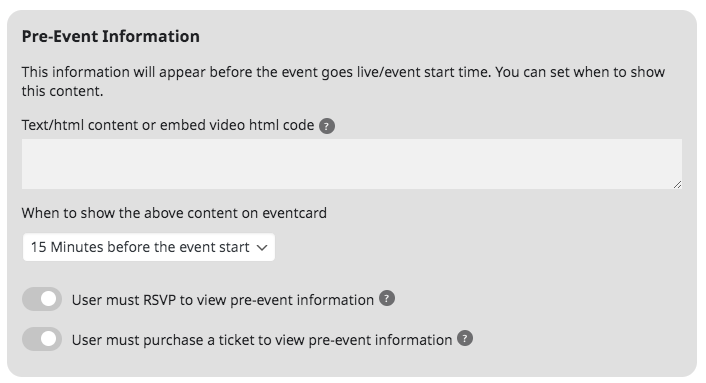Click the white knob of ticket purchase switch
This screenshot has height=383, width=706.
pyautogui.click(x=48, y=339)
